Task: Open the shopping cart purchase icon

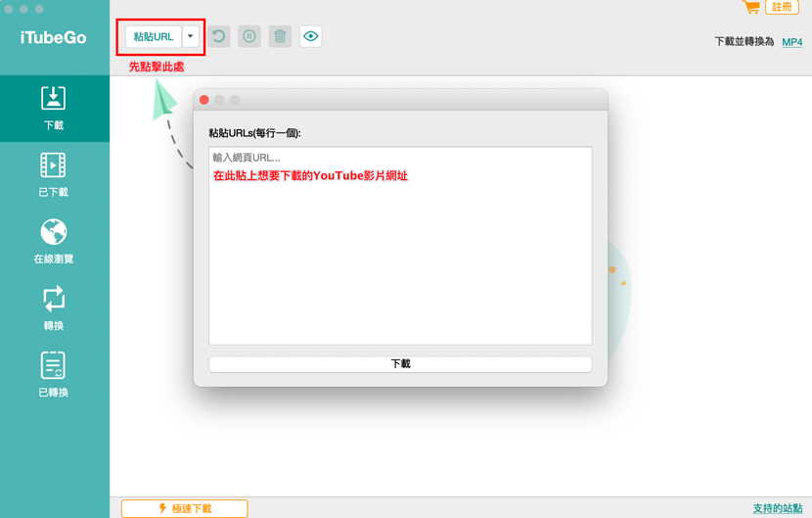Action: [x=751, y=7]
